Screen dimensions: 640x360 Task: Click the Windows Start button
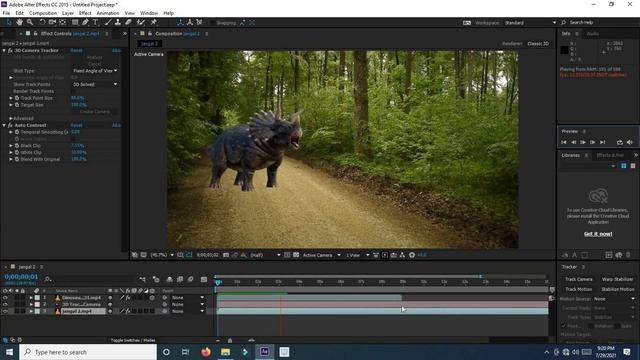(9, 352)
